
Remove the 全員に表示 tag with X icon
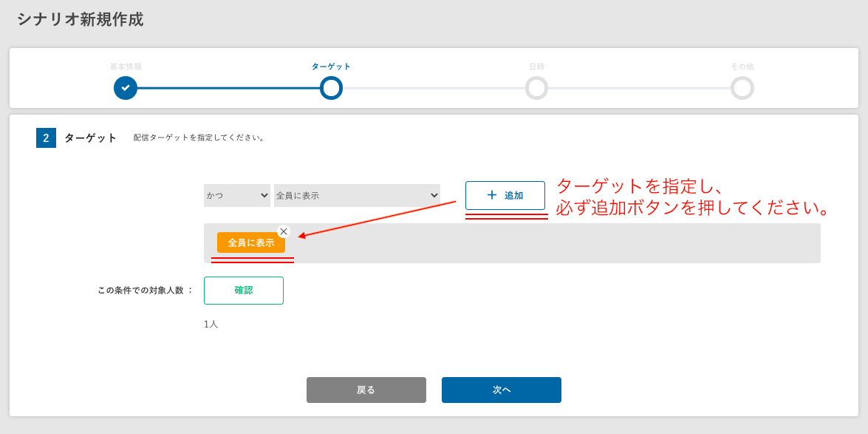(284, 231)
